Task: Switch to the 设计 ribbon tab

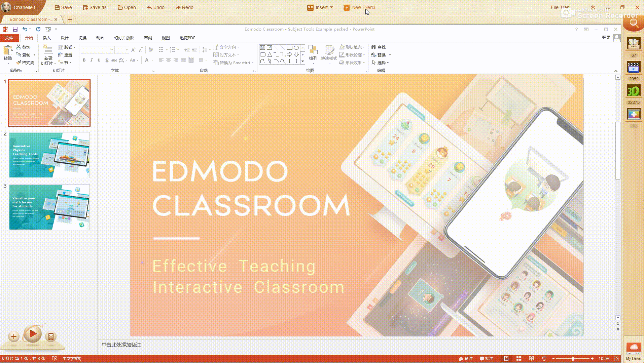Action: (65, 38)
